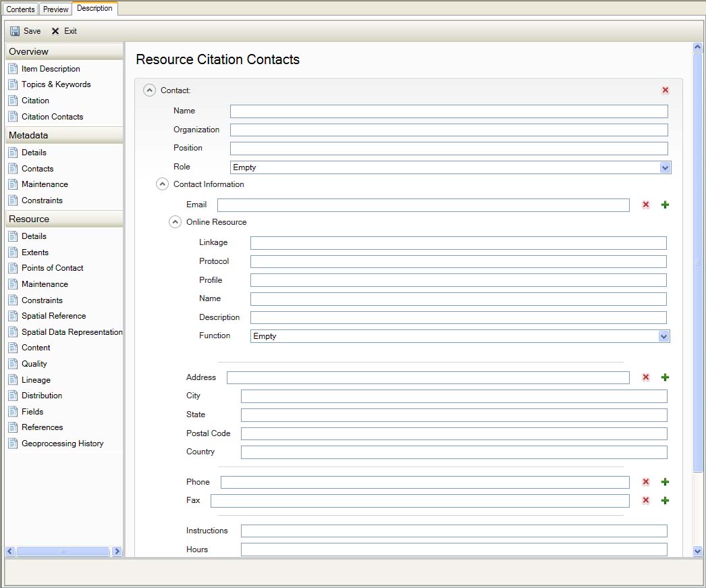
Task: Add another Email with green plus
Action: (x=665, y=205)
